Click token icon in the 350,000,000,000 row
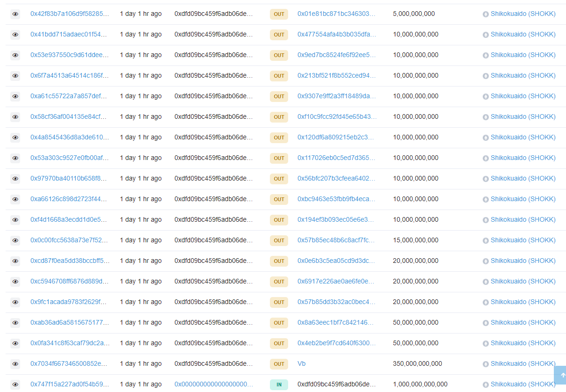 click(x=486, y=364)
